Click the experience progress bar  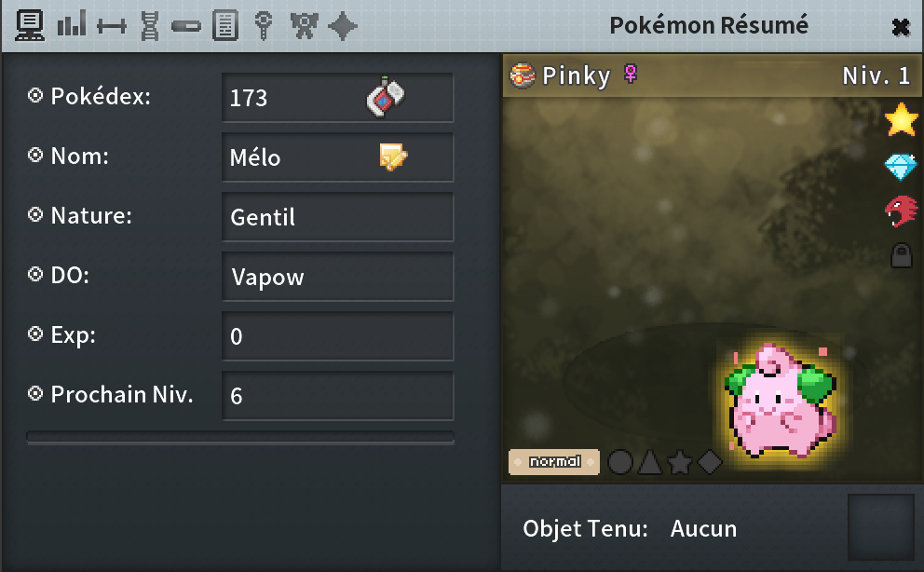click(x=240, y=438)
